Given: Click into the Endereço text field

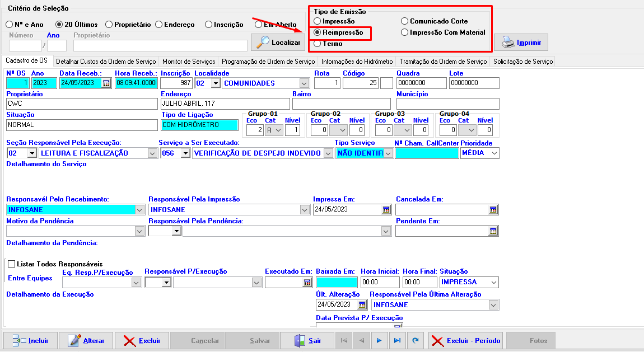Looking at the screenshot, I should click(225, 104).
